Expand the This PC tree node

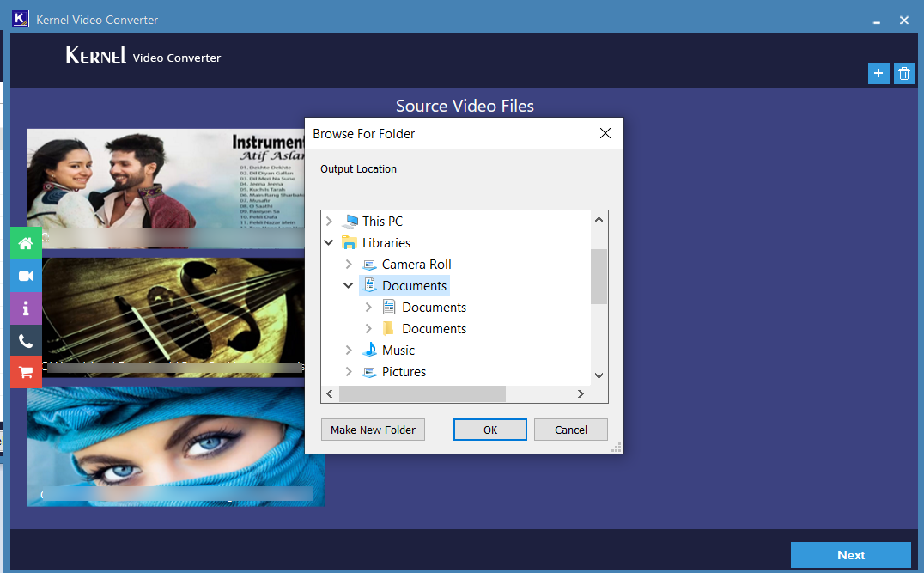329,222
